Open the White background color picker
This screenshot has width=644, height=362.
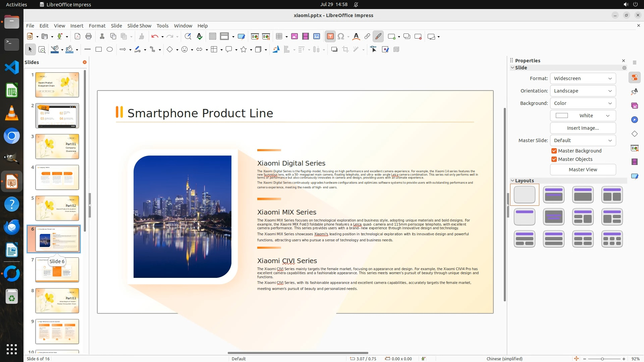point(583,116)
